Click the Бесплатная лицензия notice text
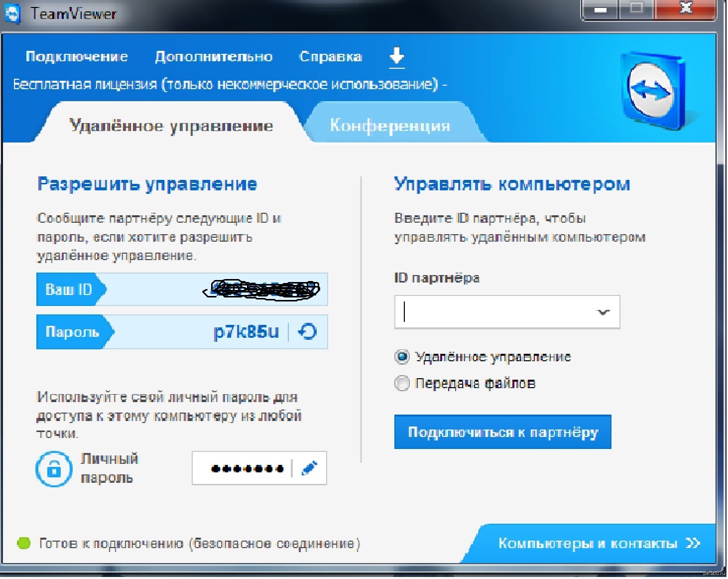The width and height of the screenshot is (728, 579). click(230, 84)
